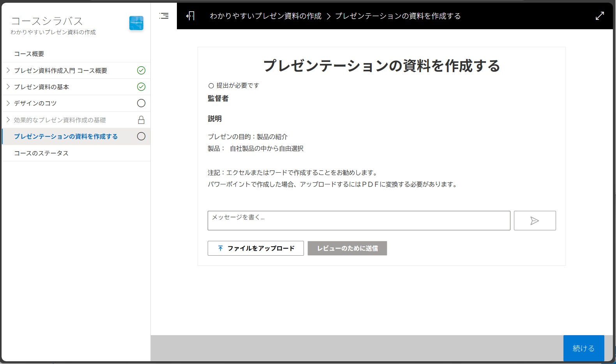Expand the プレゼン資料の基本 section chevron

click(8, 87)
